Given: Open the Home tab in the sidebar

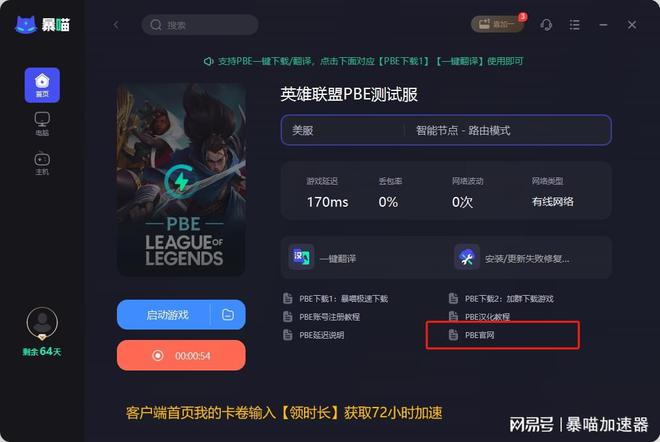Looking at the screenshot, I should 42,85.
